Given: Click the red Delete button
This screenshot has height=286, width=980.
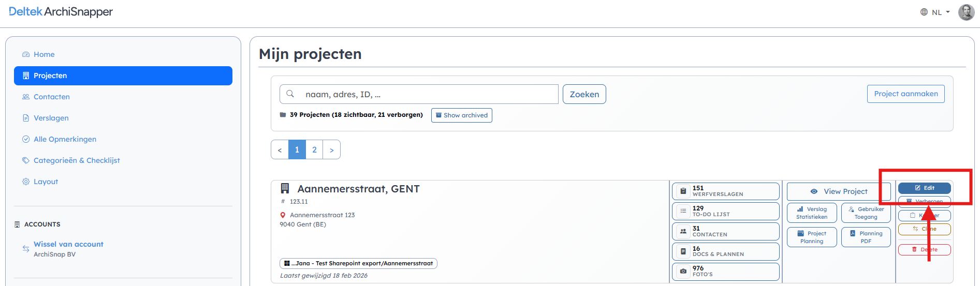Looking at the screenshot, I should pyautogui.click(x=925, y=250).
